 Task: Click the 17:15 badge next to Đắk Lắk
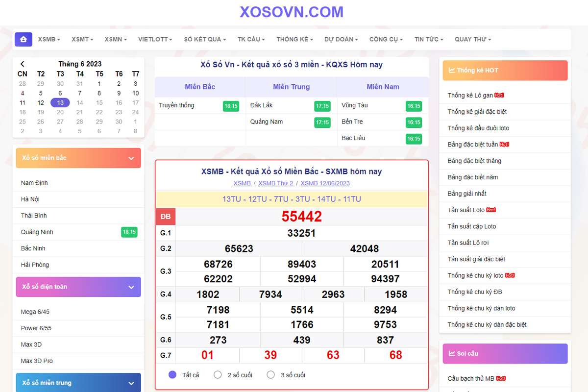point(322,106)
